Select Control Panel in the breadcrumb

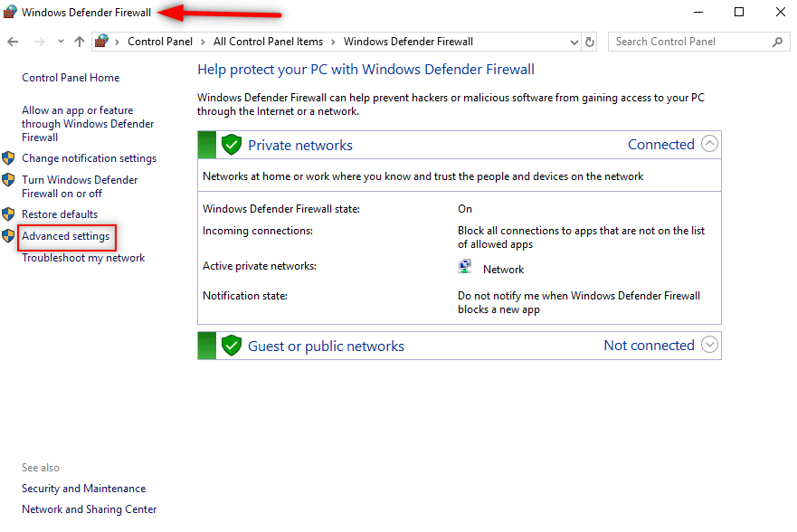[x=159, y=41]
